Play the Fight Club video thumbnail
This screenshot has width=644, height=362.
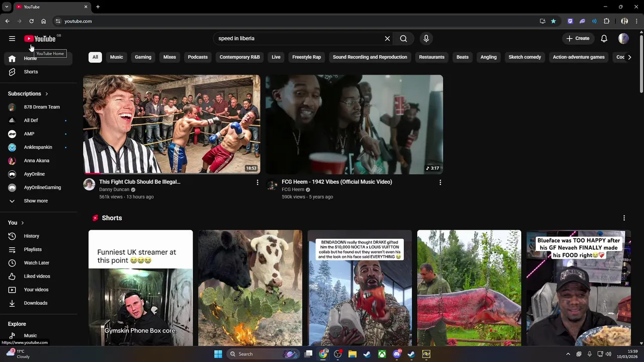(x=172, y=125)
